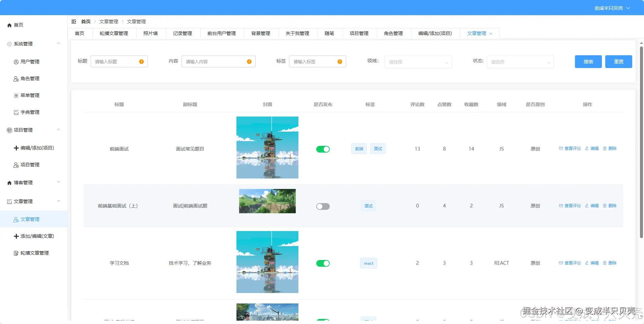Click the 菜单管理 icon in sidebar

coord(16,96)
